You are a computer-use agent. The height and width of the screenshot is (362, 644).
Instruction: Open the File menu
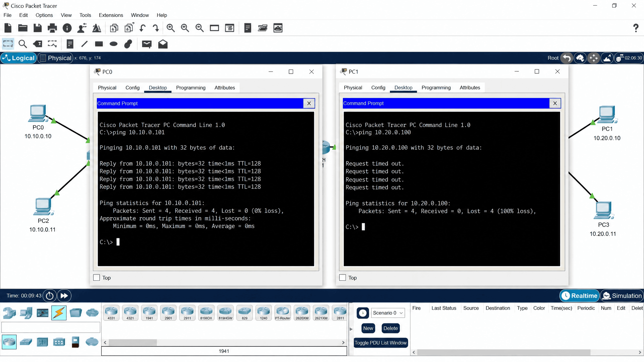pos(7,15)
